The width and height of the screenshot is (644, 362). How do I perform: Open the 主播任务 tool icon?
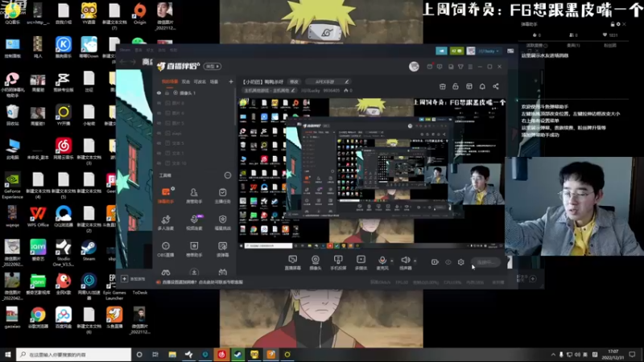(223, 195)
